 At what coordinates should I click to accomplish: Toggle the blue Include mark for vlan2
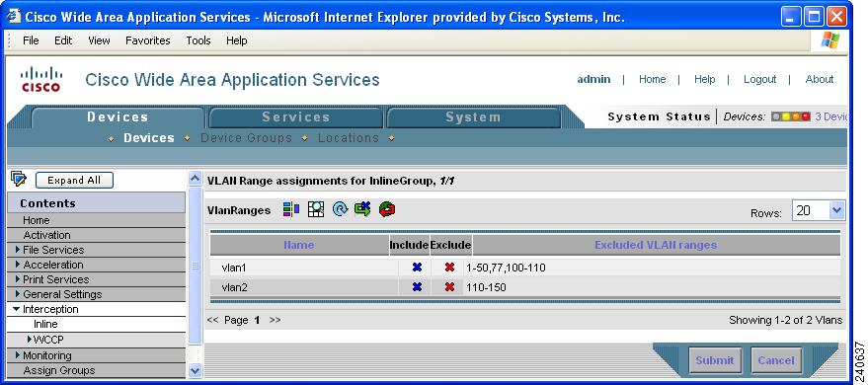point(418,287)
